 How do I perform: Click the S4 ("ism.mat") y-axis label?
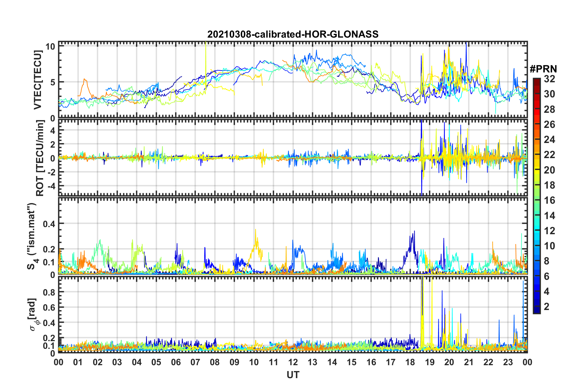(x=32, y=236)
